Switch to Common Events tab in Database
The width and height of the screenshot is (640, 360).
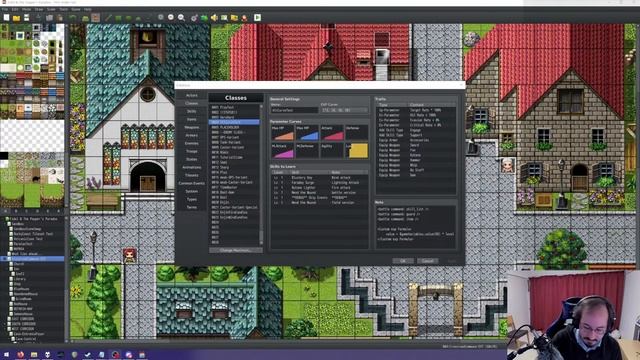pyautogui.click(x=191, y=183)
